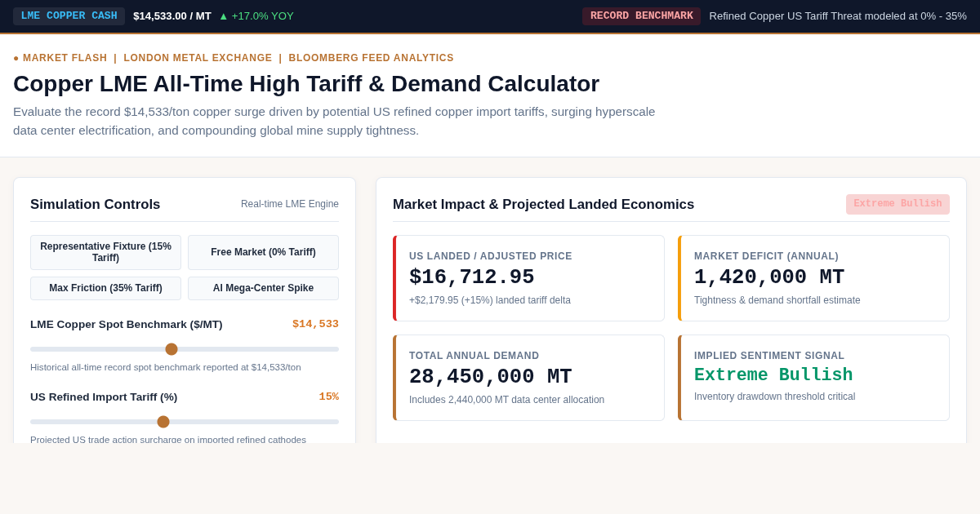Click the LME Copper Spot Benchmark ($/MT) label
980x514 pixels.
[x=127, y=324]
